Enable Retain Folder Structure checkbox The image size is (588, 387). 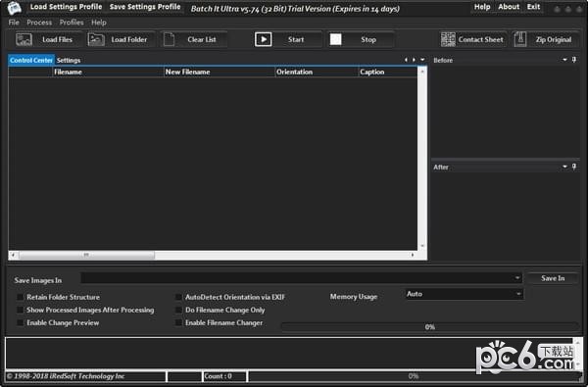coord(20,297)
